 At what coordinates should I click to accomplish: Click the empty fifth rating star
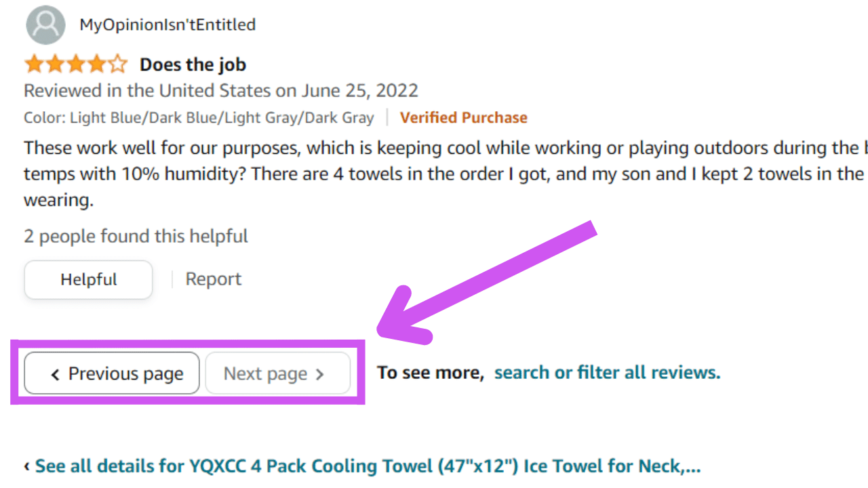click(118, 65)
